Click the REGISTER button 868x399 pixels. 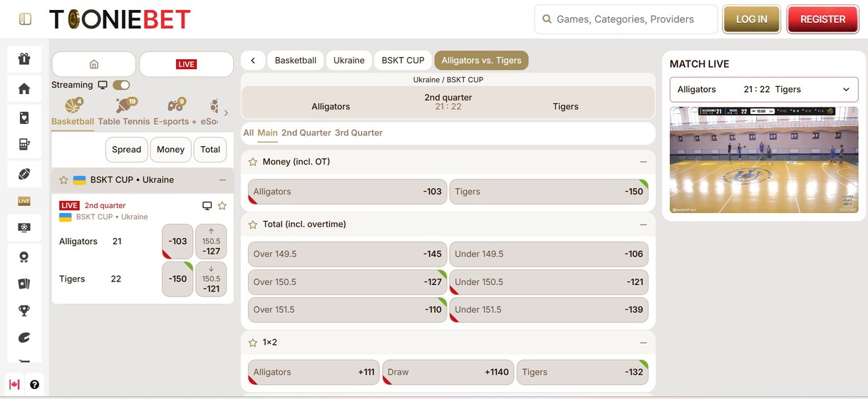pos(822,19)
